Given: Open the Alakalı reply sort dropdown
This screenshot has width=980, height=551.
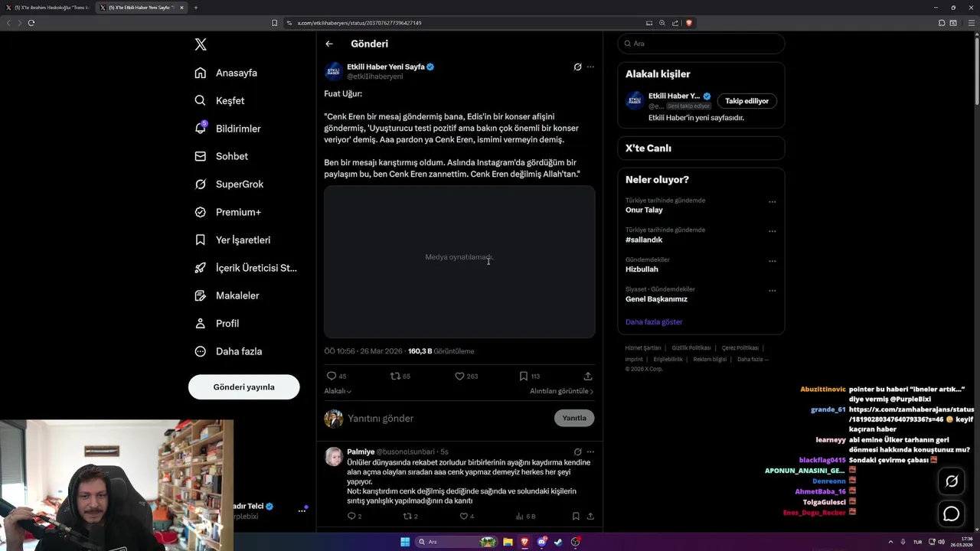Looking at the screenshot, I should [338, 391].
